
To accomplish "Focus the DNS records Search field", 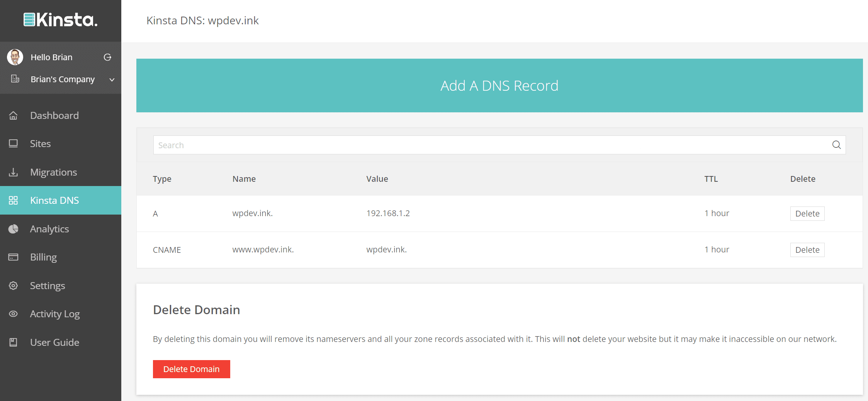I will (499, 145).
